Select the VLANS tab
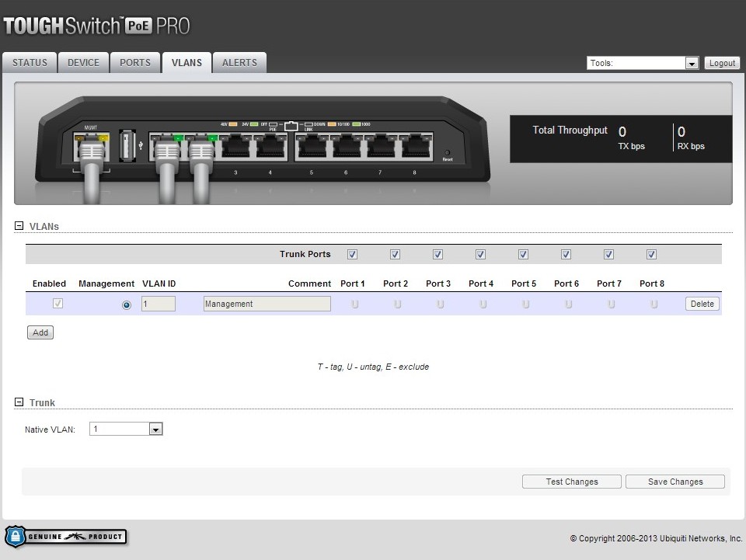Image resolution: width=746 pixels, height=560 pixels. 186,63
